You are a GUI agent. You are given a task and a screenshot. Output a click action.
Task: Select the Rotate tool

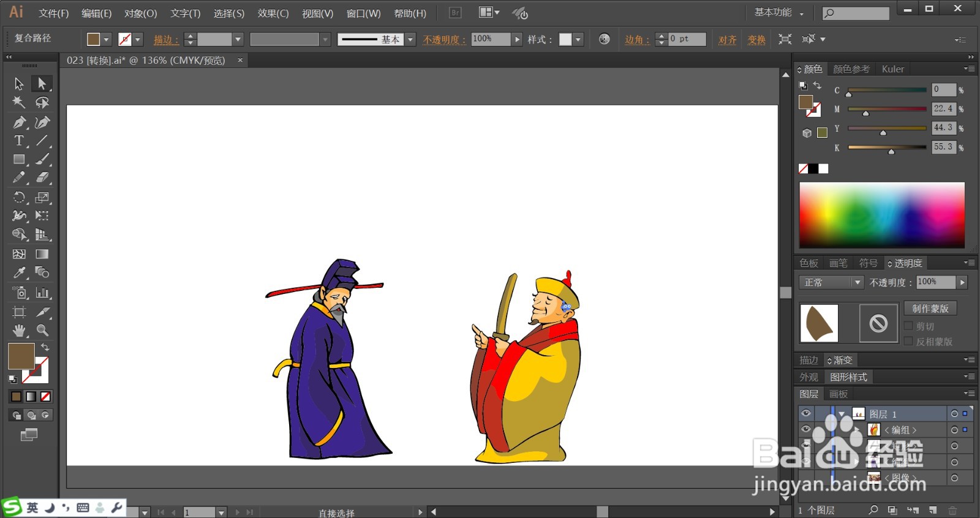[x=19, y=197]
